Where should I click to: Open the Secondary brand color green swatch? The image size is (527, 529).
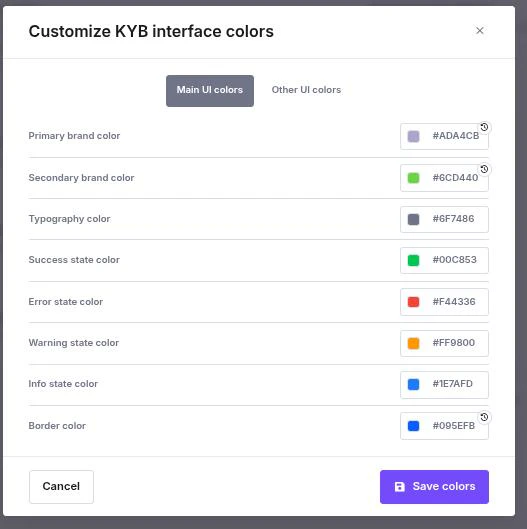coord(413,178)
